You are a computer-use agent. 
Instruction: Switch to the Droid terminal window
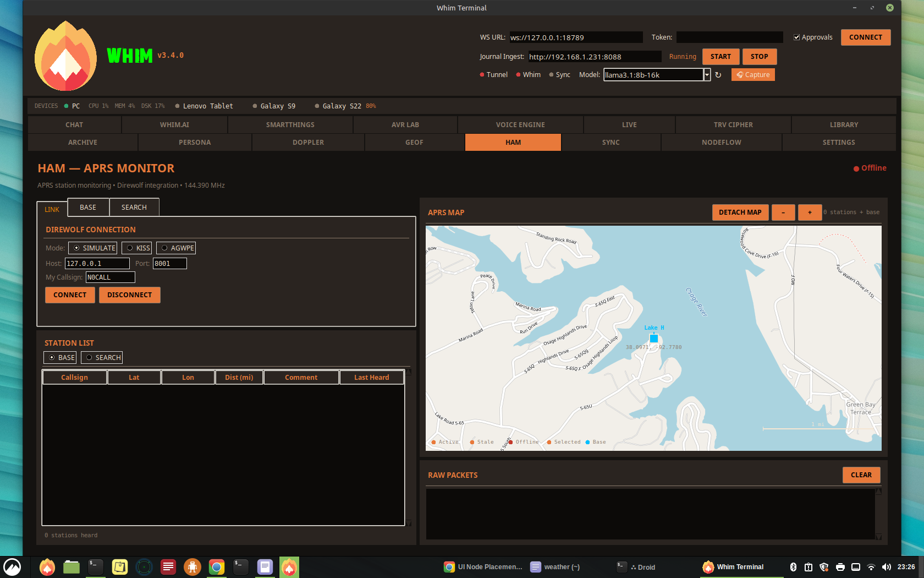point(636,567)
